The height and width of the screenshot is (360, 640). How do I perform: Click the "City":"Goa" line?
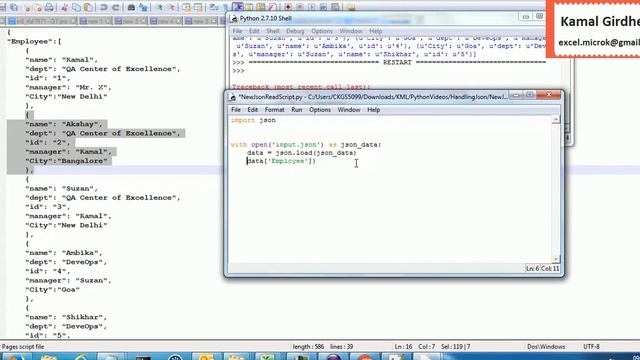click(x=53, y=289)
